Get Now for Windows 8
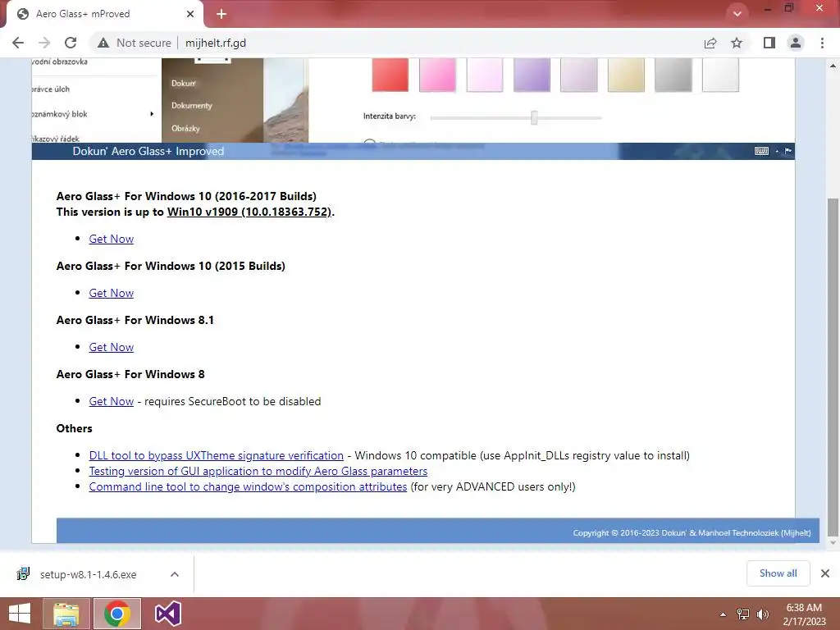This screenshot has width=840, height=630. [x=111, y=401]
